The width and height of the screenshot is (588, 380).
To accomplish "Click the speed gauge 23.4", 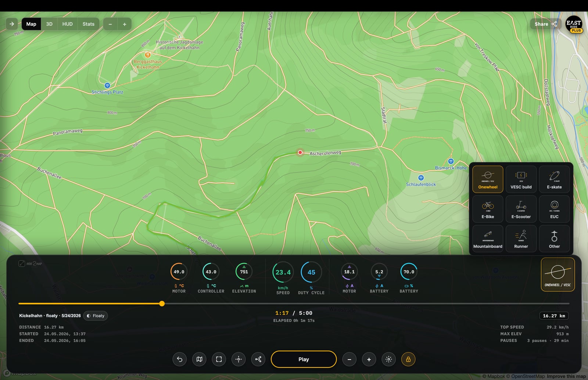I will coord(283,272).
